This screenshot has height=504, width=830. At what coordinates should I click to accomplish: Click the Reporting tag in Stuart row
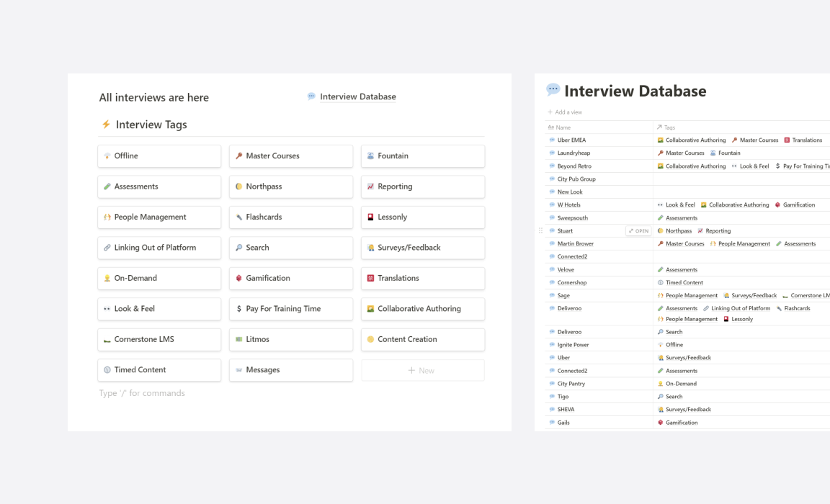click(x=714, y=231)
